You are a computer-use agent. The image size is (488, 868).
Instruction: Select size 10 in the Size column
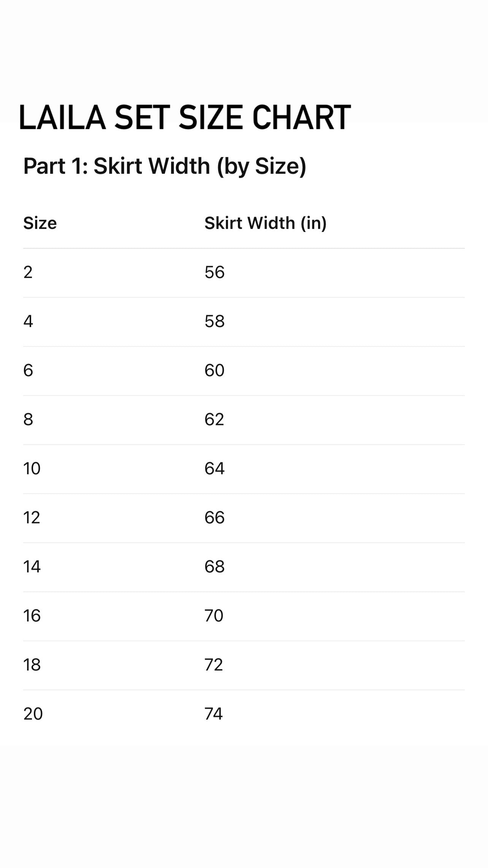(32, 469)
